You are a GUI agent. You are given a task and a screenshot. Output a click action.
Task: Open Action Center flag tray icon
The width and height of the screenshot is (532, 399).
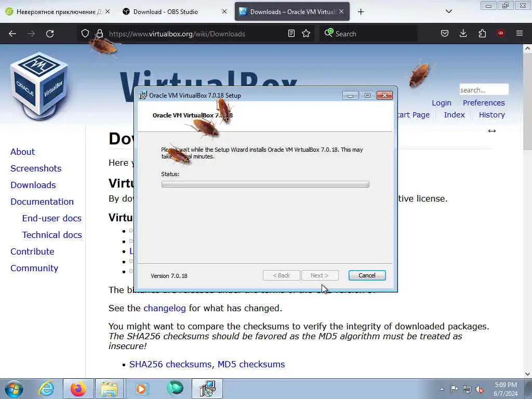tap(454, 389)
